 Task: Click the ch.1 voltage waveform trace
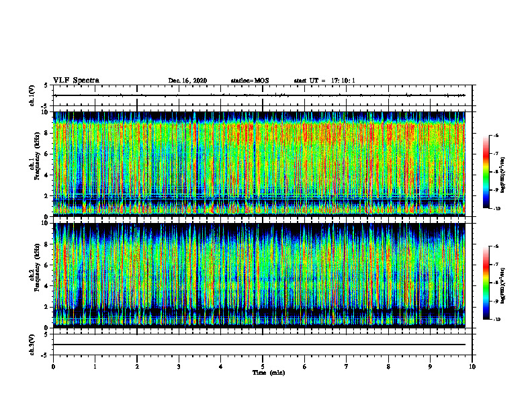click(259, 95)
